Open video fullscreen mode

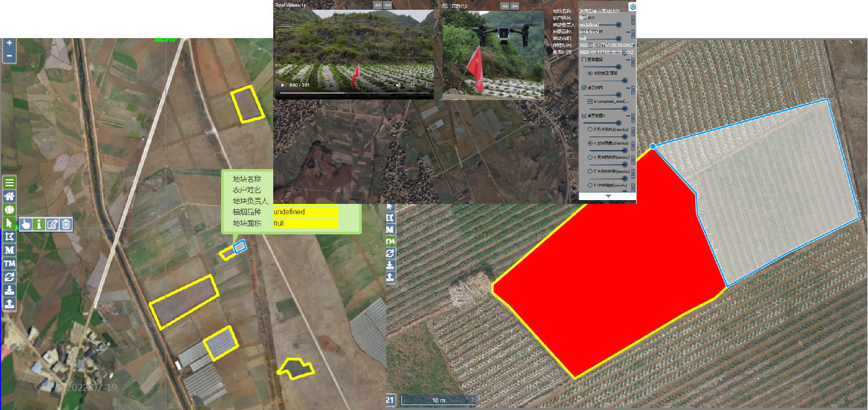[x=412, y=85]
